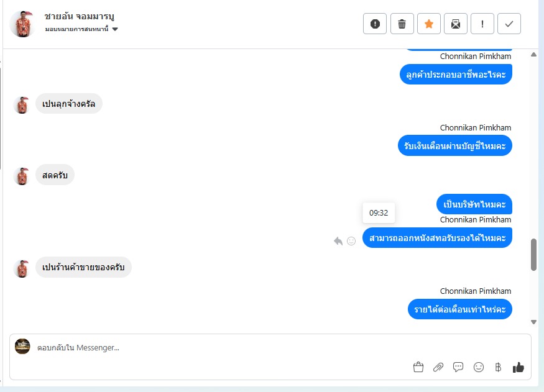React with the smiley next to the message
Screen dimensions: 544x392
pos(351,241)
